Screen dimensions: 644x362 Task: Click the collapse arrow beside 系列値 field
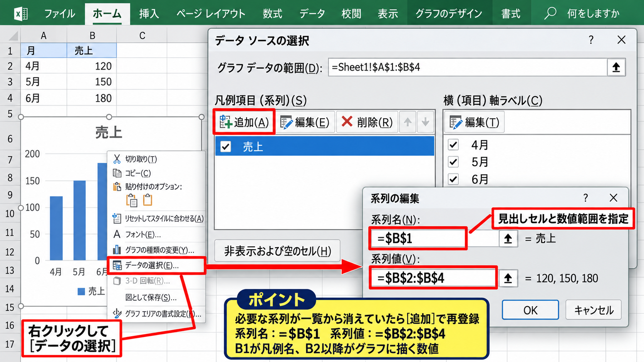[x=508, y=278]
